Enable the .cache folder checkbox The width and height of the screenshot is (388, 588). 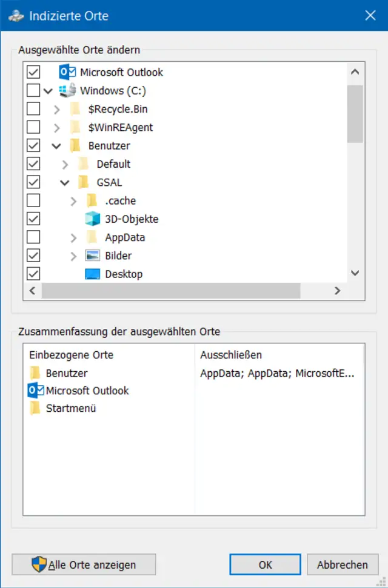coord(33,200)
